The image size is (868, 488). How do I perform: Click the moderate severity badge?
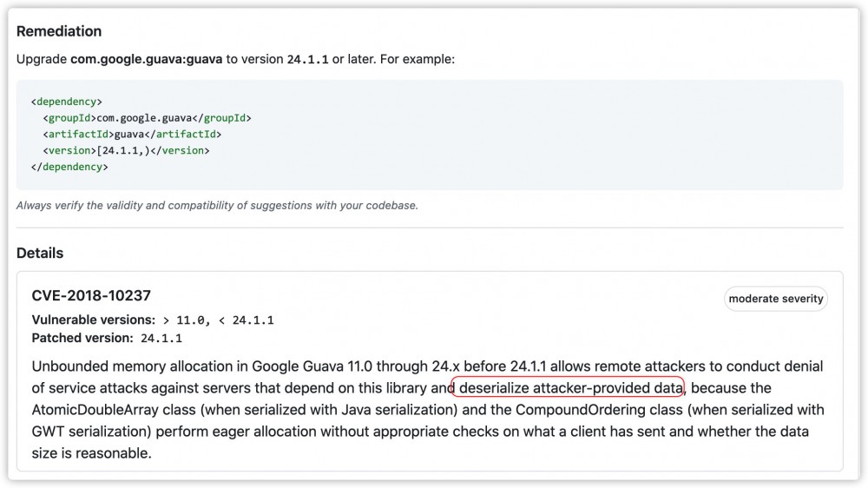click(775, 299)
